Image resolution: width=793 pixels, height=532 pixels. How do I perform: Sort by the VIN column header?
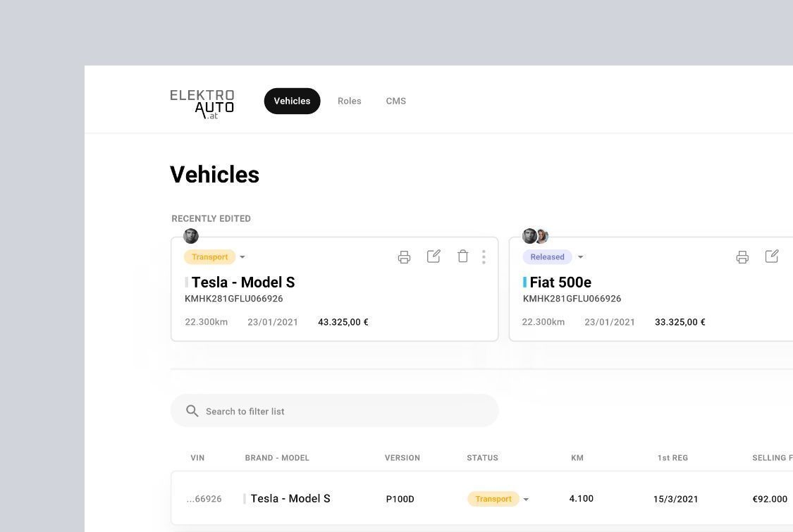pos(198,458)
